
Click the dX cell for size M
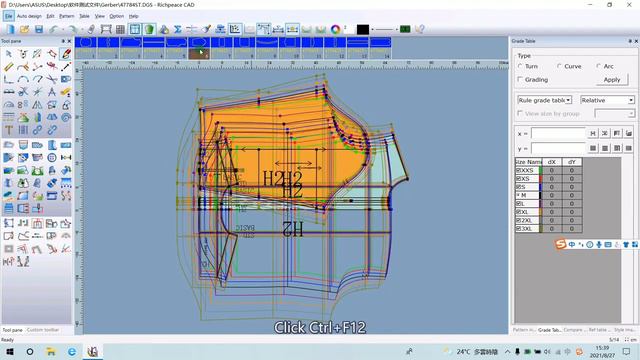551,196
